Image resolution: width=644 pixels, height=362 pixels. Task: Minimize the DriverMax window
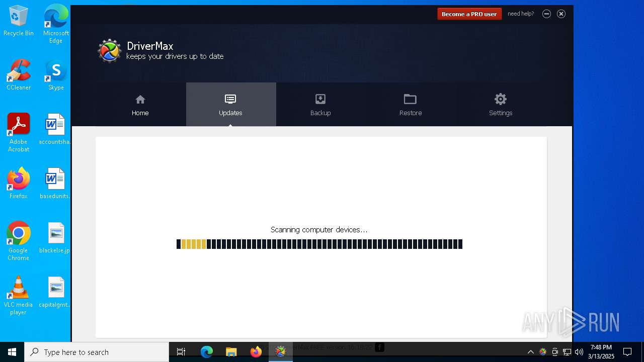[546, 14]
